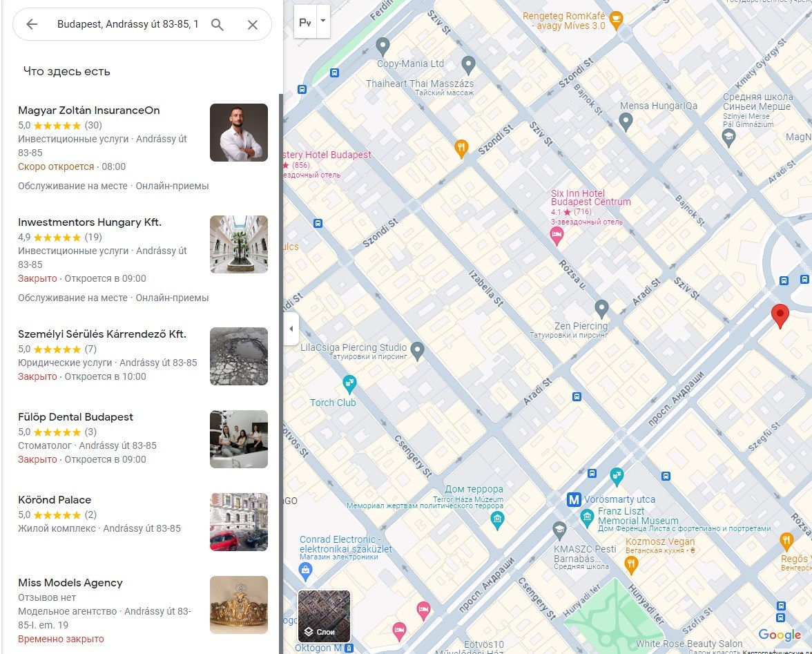This screenshot has height=654, width=812.
Task: Click the red location pin on map
Action: 780,315
